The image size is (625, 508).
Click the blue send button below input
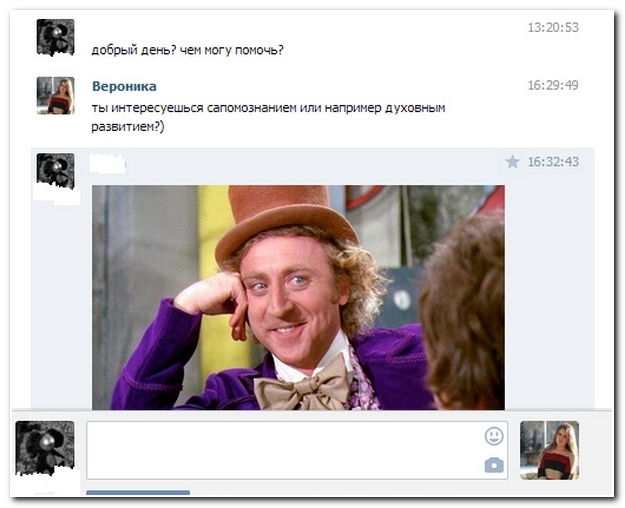(138, 493)
